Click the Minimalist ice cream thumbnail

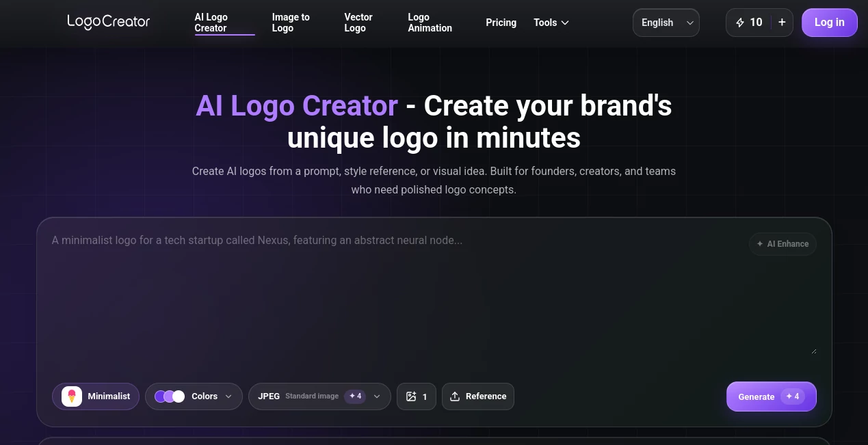coord(72,396)
